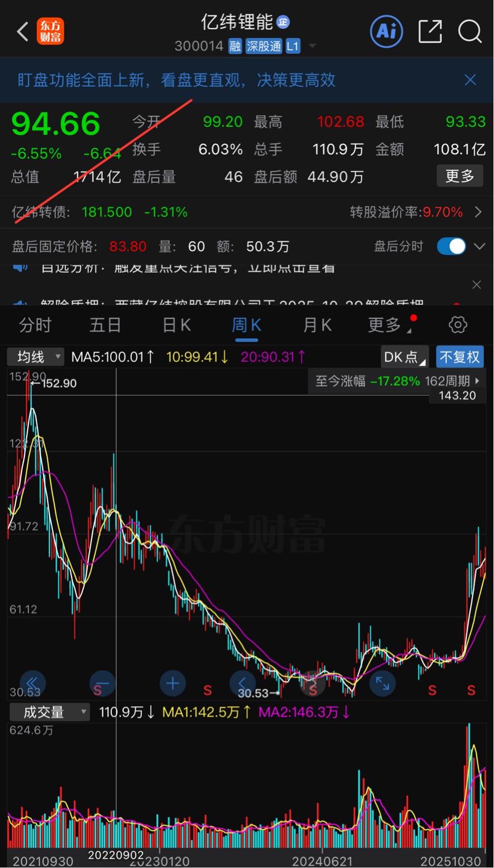Open the search magnifier icon
Screen dimensions: 494x868
pyautogui.click(x=470, y=31)
